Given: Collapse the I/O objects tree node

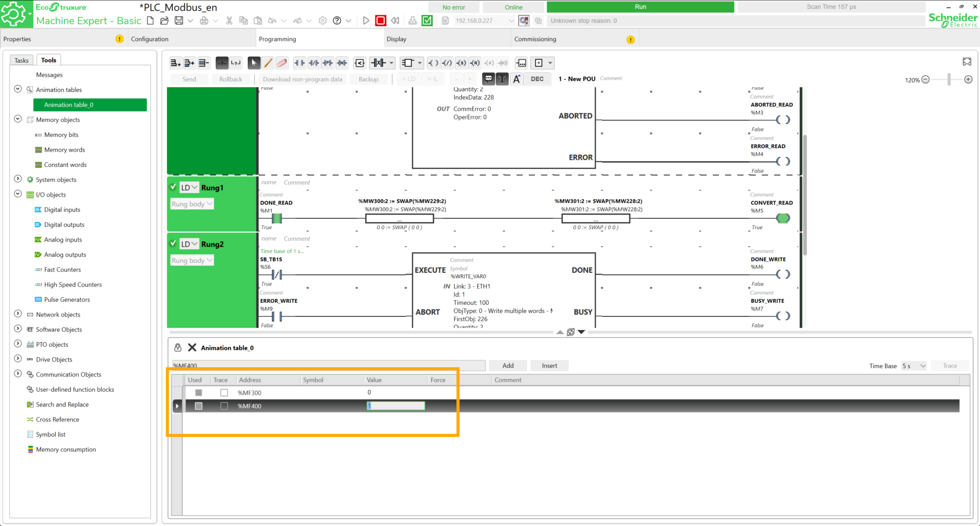Looking at the screenshot, I should pos(18,194).
